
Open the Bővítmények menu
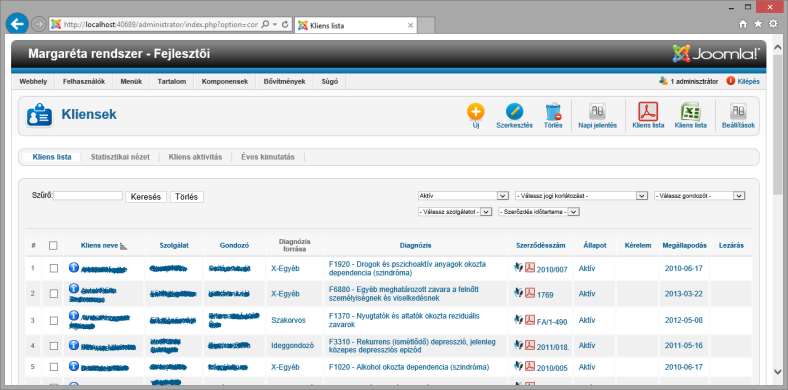point(284,81)
